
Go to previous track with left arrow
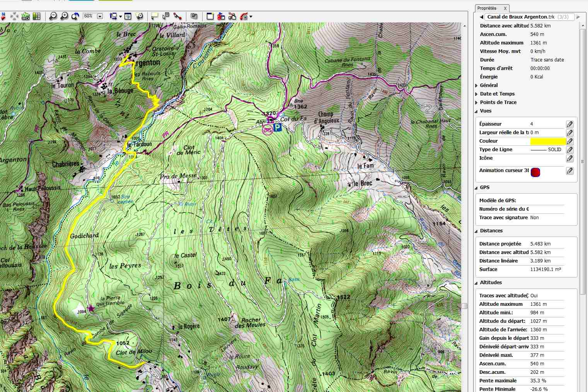(481, 17)
